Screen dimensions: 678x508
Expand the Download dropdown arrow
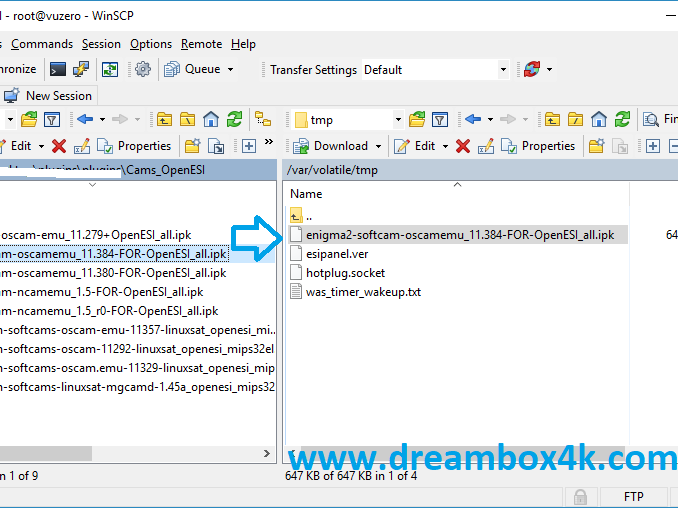(x=378, y=146)
